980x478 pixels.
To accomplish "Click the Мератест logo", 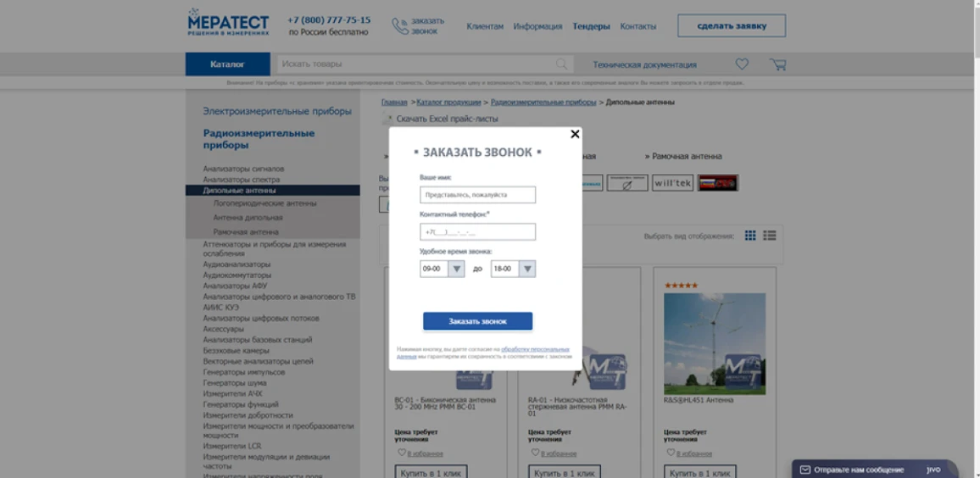I will 228,23.
